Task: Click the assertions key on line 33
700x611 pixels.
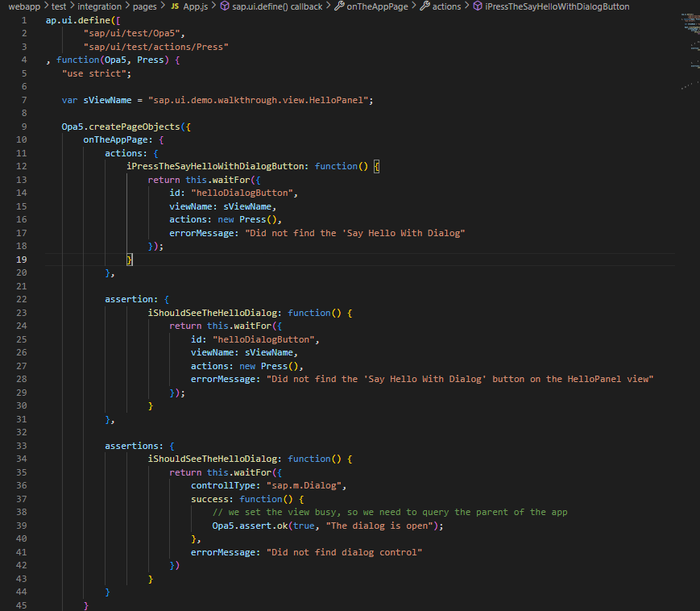Action: (x=131, y=446)
